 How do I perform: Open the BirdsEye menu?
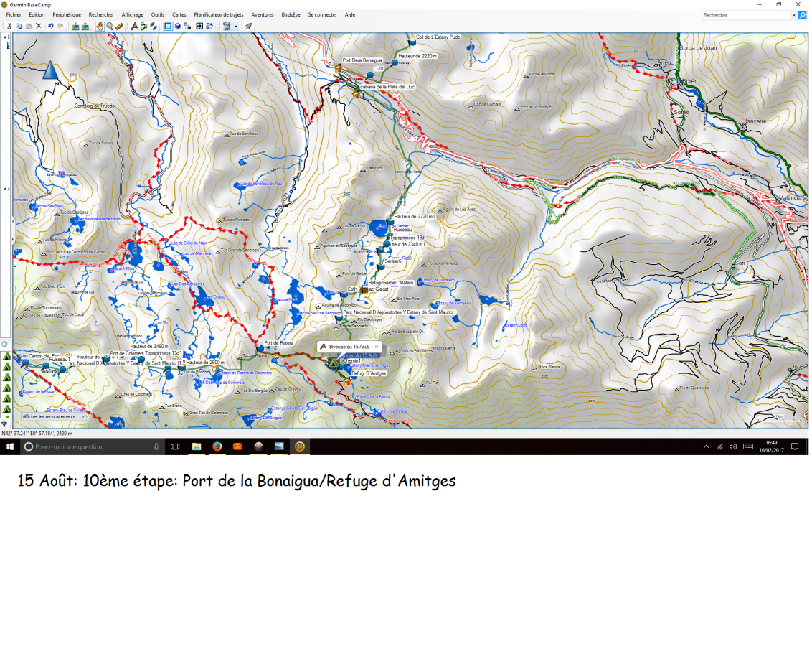coord(291,14)
